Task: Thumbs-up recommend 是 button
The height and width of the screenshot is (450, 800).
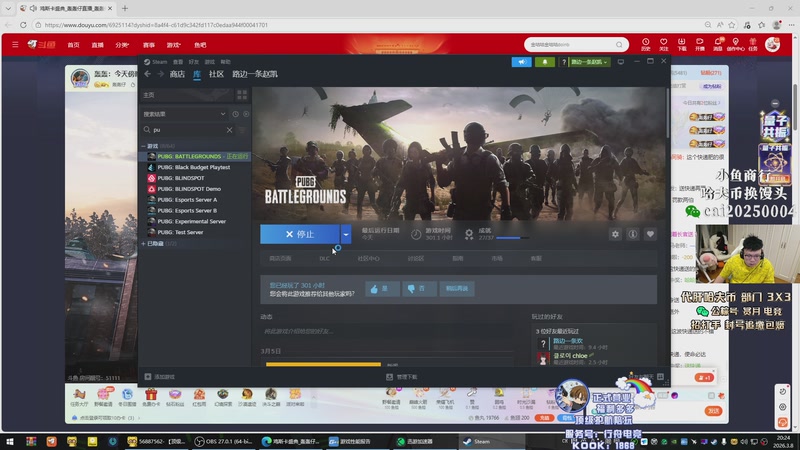Action: (x=382, y=289)
